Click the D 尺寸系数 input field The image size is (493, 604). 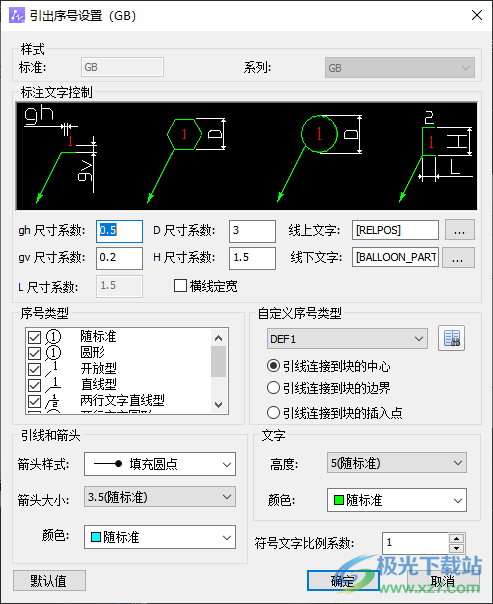click(252, 231)
